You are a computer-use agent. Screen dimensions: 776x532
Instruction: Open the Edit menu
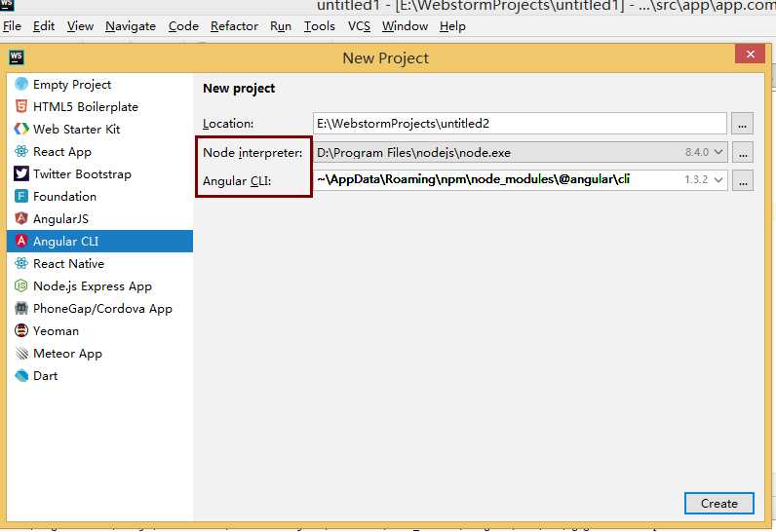click(44, 26)
